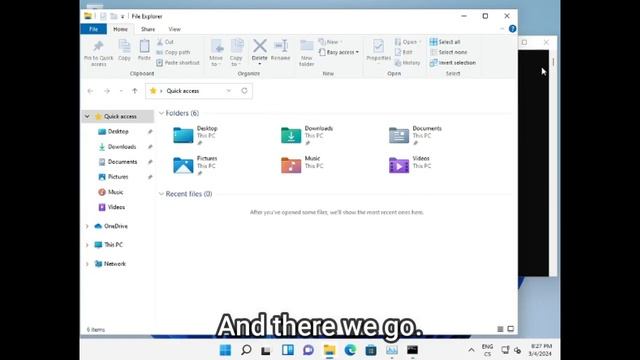Select Desktop in the navigation pane
This screenshot has height=360, width=640.
click(118, 131)
